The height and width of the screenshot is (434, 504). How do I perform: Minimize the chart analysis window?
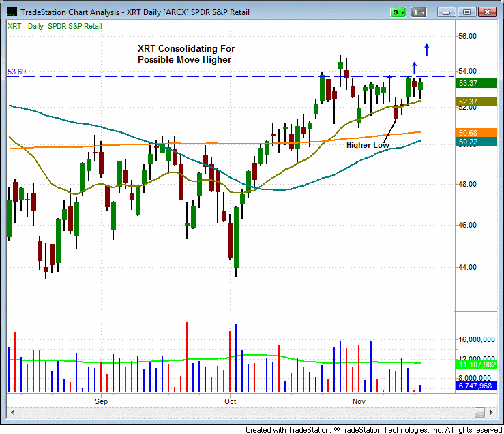(x=447, y=12)
